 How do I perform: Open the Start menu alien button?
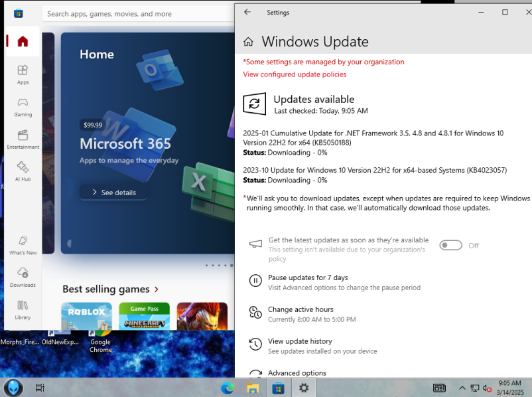tap(13, 388)
